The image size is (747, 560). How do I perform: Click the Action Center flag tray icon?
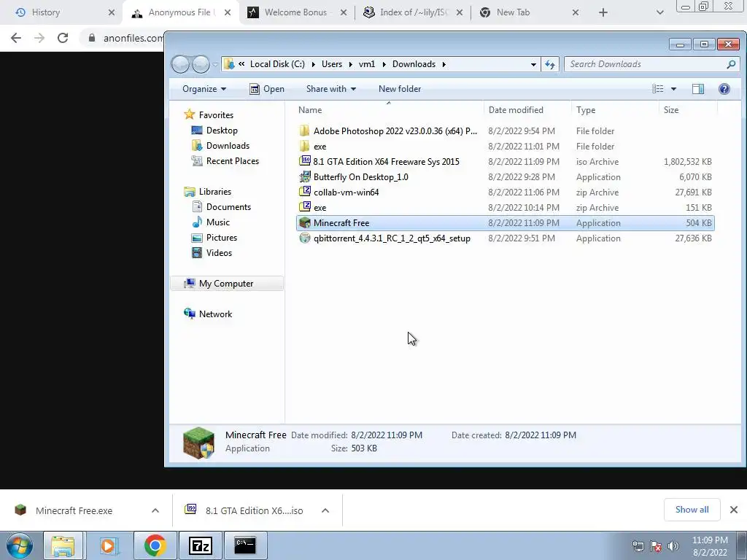tap(656, 546)
